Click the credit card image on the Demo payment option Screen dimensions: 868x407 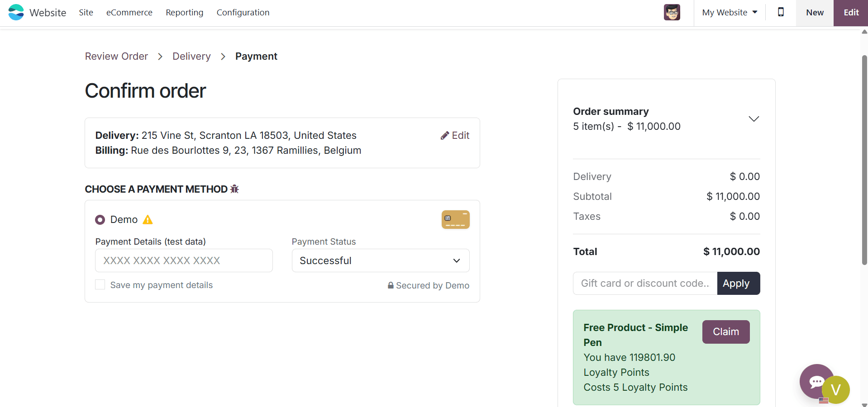coord(455,219)
